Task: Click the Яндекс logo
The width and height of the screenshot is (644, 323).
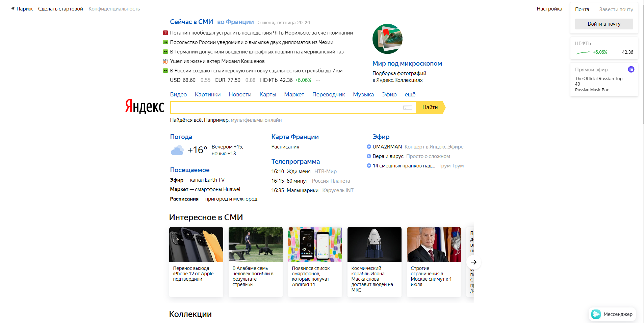Action: 145,106
